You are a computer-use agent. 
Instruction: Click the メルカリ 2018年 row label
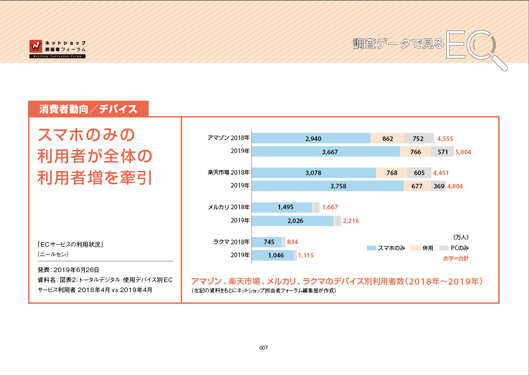pyautogui.click(x=228, y=207)
